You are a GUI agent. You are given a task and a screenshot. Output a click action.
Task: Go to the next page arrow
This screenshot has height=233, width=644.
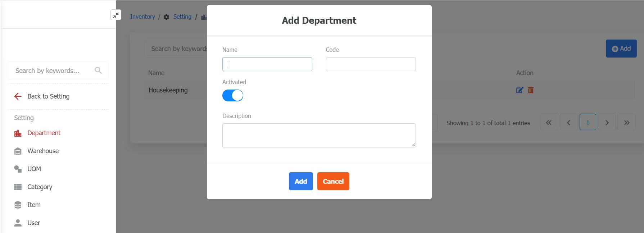tap(607, 123)
